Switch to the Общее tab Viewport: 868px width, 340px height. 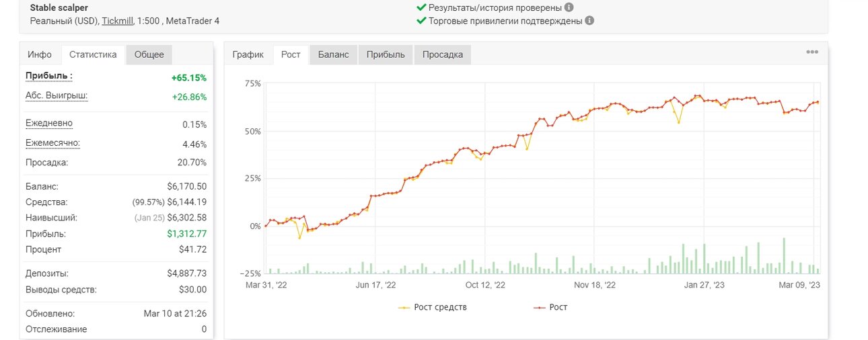tap(149, 54)
